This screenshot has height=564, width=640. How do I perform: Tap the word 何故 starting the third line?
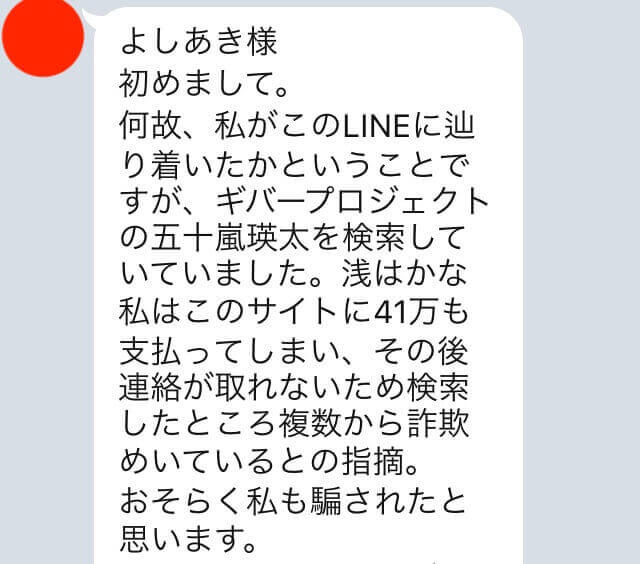point(150,126)
